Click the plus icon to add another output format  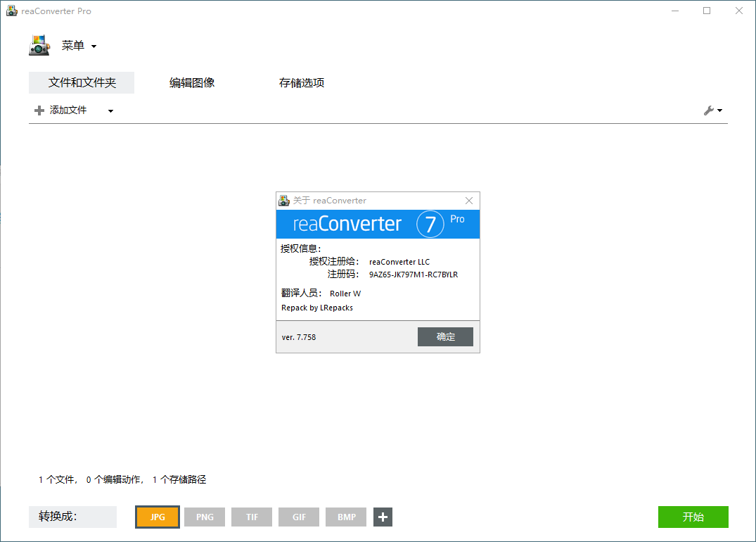click(x=383, y=517)
